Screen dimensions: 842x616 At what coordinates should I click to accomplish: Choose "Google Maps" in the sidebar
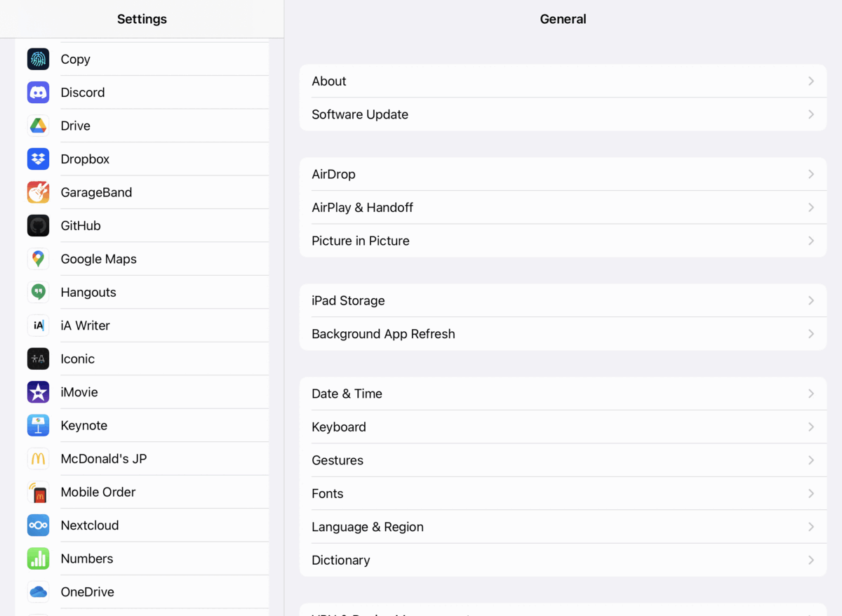coord(98,259)
